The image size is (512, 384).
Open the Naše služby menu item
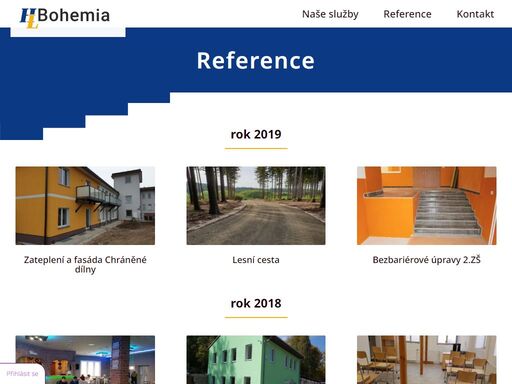(330, 14)
